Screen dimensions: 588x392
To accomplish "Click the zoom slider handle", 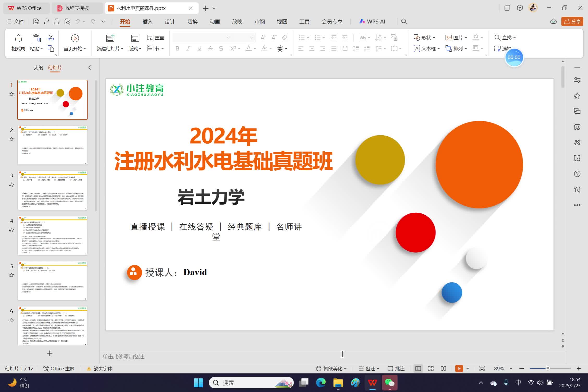I will click(548, 368).
